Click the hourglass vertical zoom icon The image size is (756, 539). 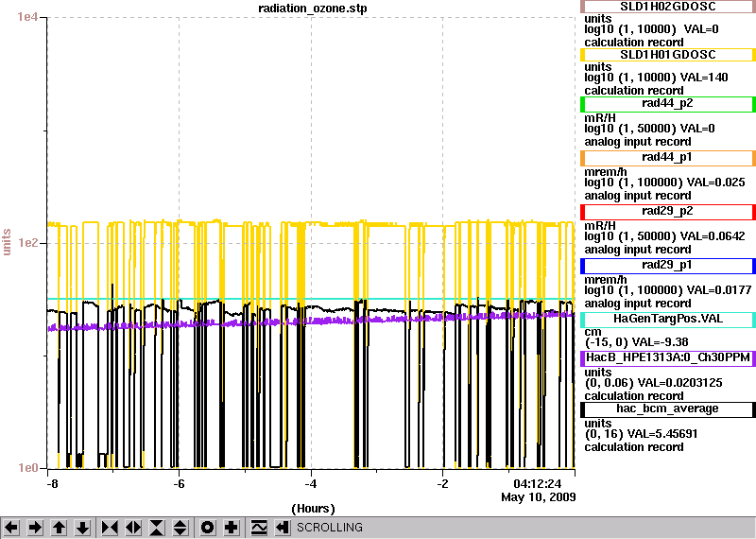click(157, 528)
